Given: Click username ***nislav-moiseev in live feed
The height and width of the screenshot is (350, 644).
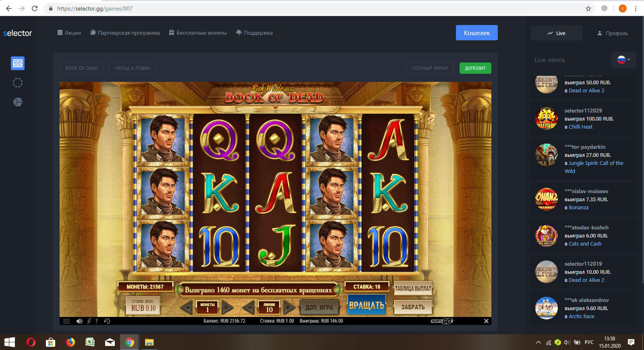Looking at the screenshot, I should tap(586, 191).
